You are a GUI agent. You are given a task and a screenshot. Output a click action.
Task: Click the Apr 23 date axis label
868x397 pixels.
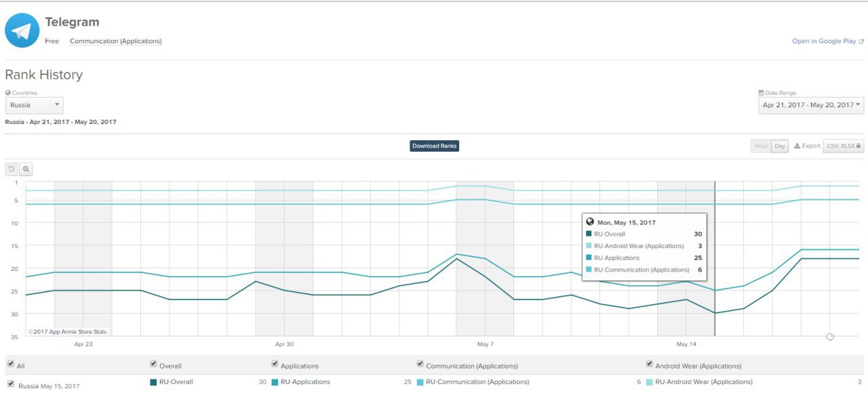tap(83, 344)
